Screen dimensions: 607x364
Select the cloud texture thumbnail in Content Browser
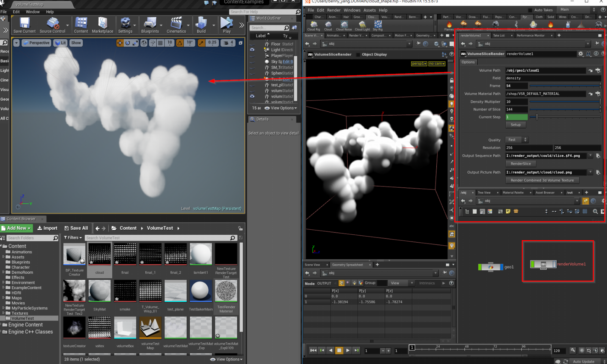99,254
